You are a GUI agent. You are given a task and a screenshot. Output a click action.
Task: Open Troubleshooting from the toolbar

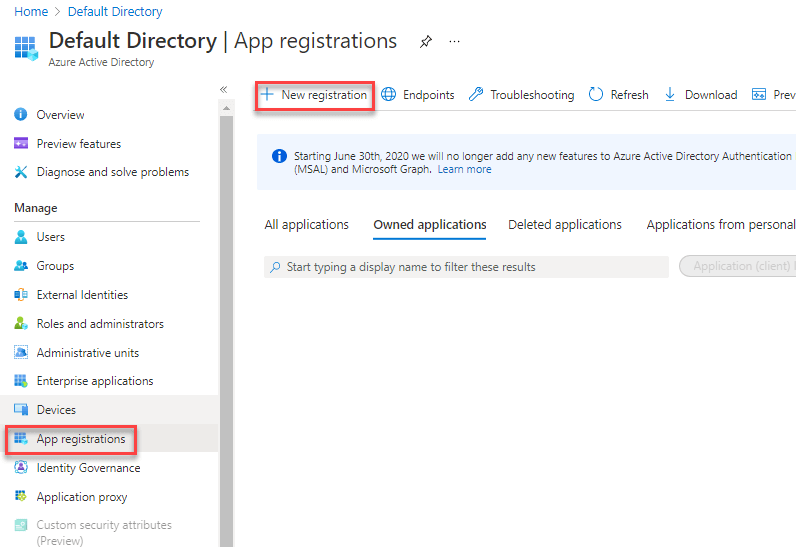[521, 95]
